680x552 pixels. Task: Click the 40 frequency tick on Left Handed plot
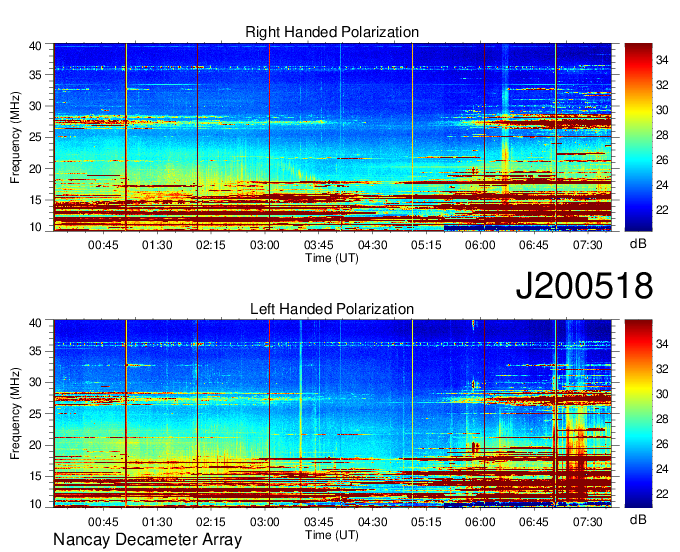coord(36,323)
